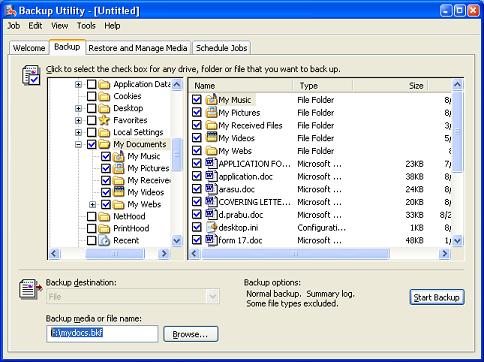Image resolution: width=484 pixels, height=362 pixels.
Task: Expand the Desktop tree node
Action: pyautogui.click(x=78, y=108)
